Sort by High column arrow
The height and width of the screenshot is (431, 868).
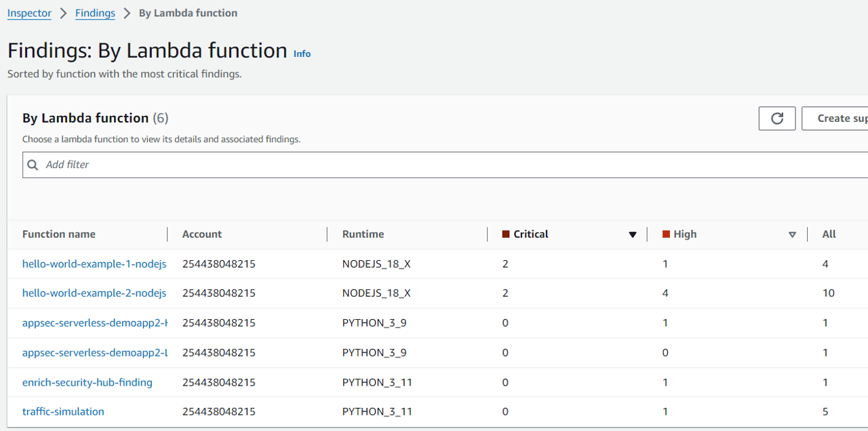pos(792,234)
